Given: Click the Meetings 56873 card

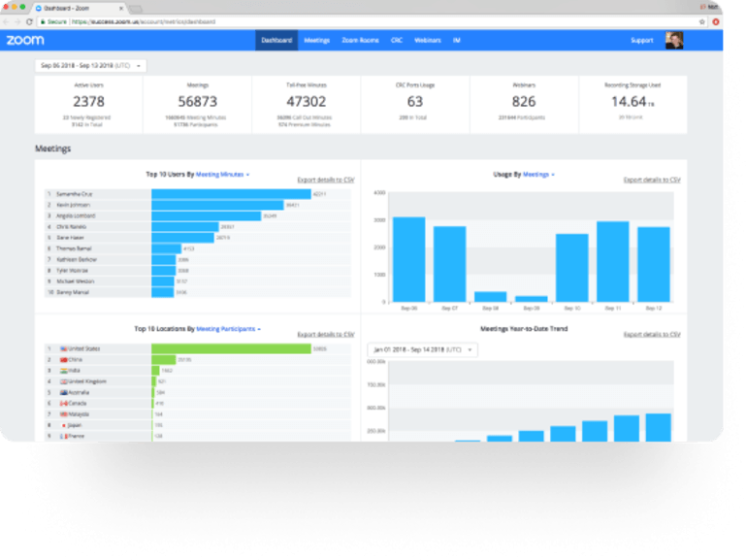Looking at the screenshot, I should [x=197, y=105].
